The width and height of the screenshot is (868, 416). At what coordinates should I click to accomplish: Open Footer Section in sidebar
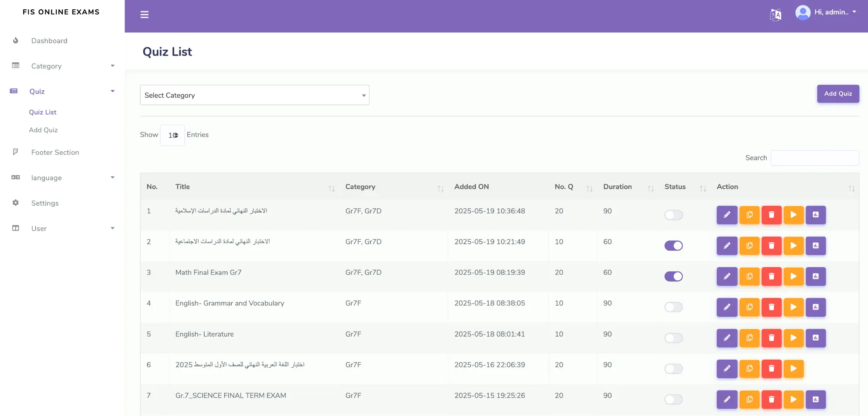point(55,152)
